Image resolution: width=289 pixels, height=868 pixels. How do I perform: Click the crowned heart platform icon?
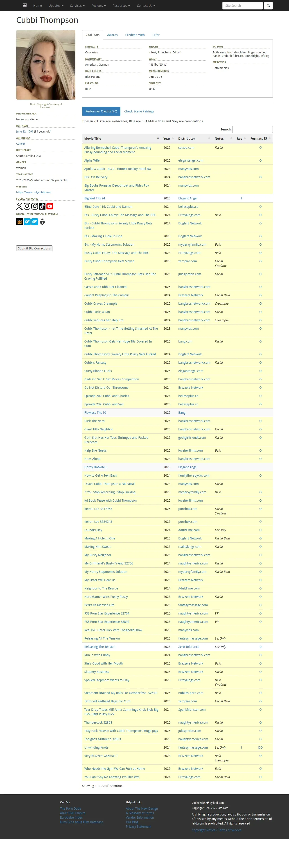(42, 222)
